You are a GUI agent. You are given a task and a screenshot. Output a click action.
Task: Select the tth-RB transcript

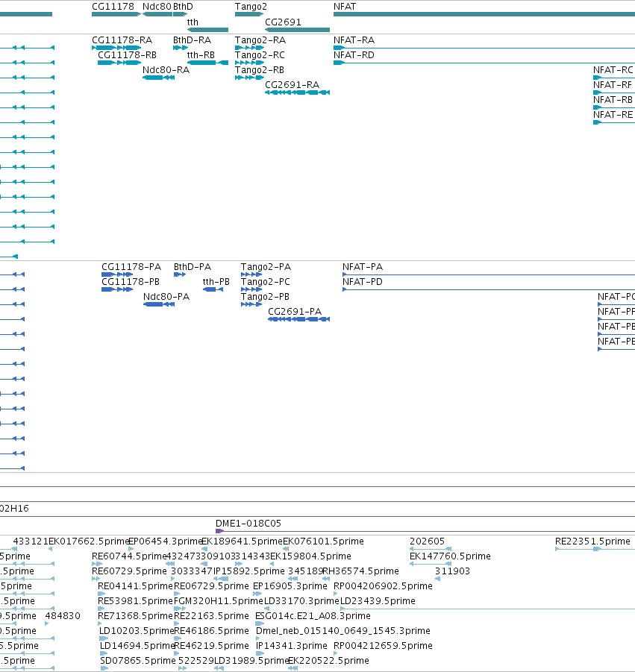[x=207, y=63]
